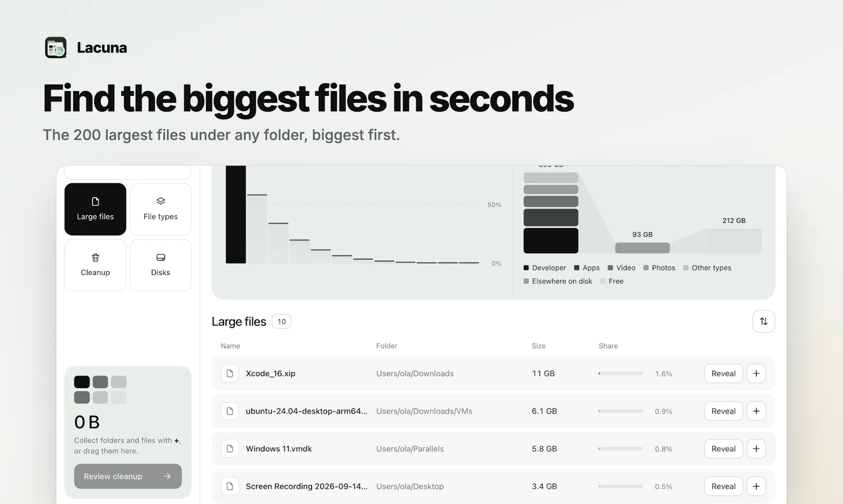Click the file icon beside Xcode_16.xip
Screen dimensions: 843x504
pyautogui.click(x=230, y=373)
